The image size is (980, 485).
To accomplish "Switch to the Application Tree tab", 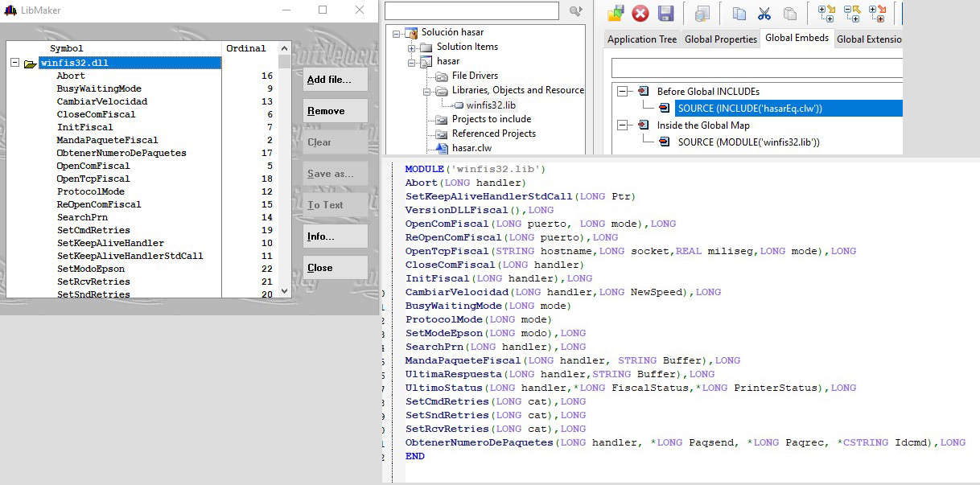I will pos(641,39).
